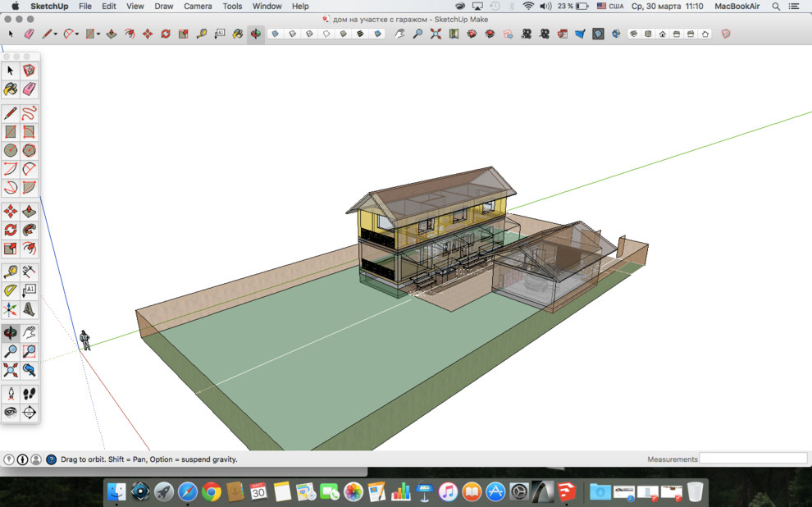Click the Zoom Extents icon in top toolbar

[x=436, y=34]
